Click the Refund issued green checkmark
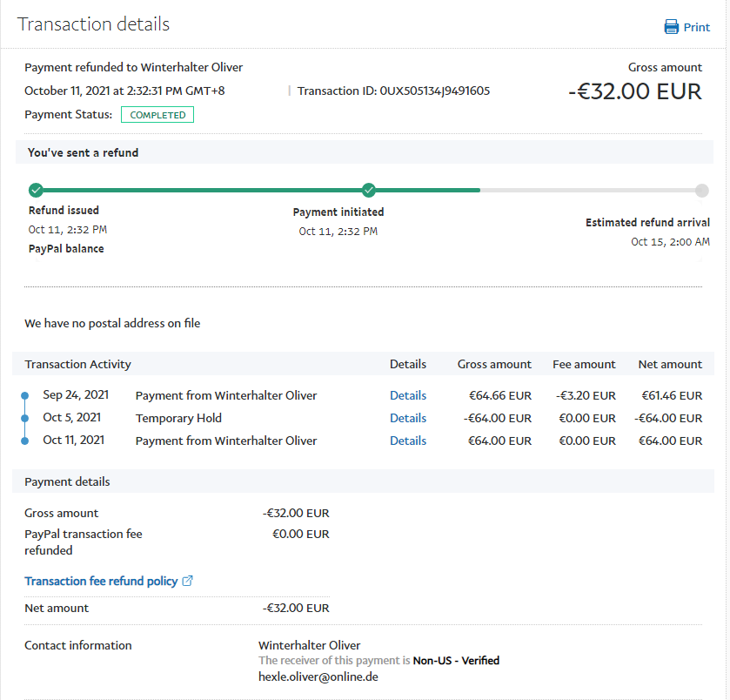The width and height of the screenshot is (730, 700). coord(36,190)
